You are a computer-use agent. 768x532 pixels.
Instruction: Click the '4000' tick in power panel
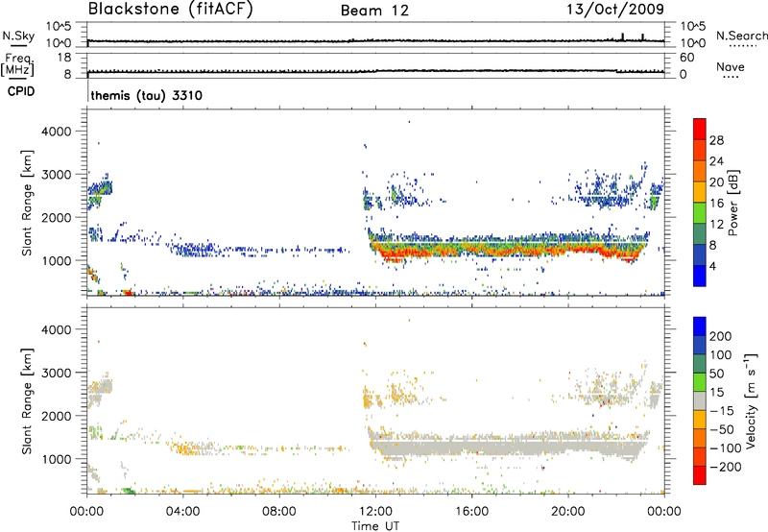[x=57, y=132]
